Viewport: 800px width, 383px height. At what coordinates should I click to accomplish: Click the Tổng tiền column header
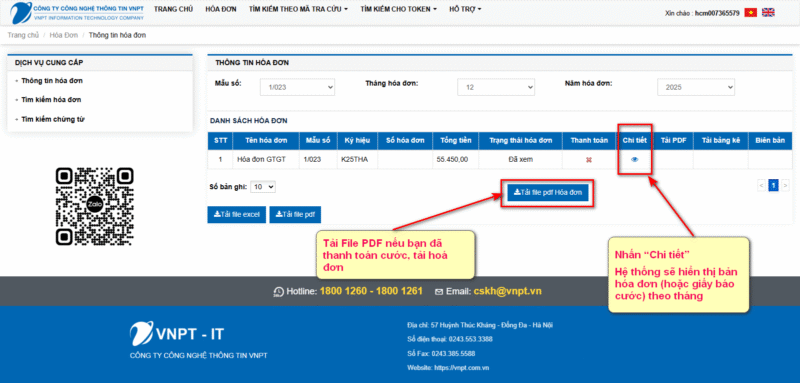tap(456, 141)
